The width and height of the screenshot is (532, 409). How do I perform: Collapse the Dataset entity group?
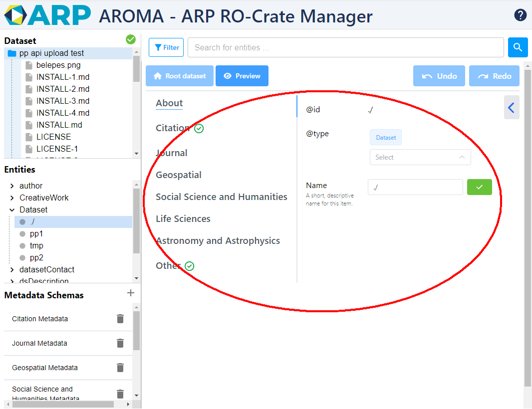[x=12, y=210]
